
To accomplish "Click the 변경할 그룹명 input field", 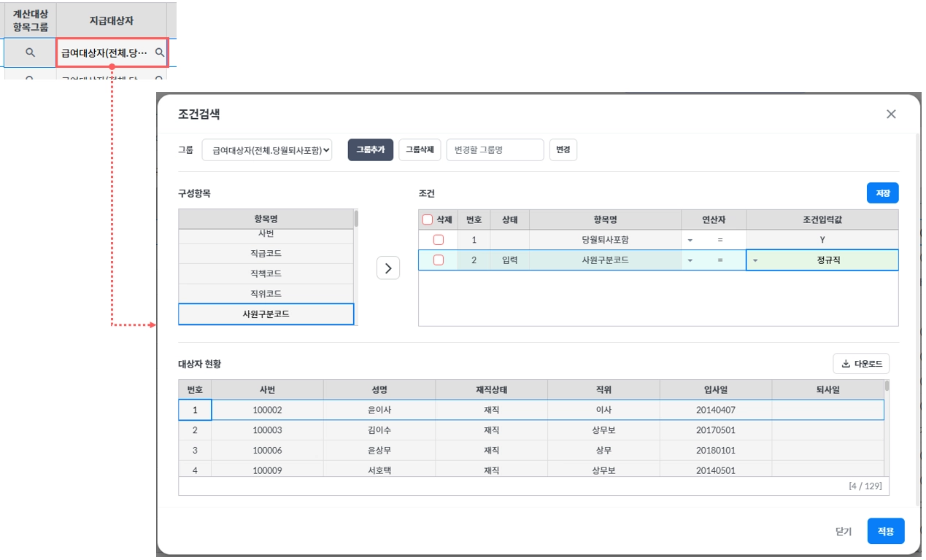I will tap(495, 149).
